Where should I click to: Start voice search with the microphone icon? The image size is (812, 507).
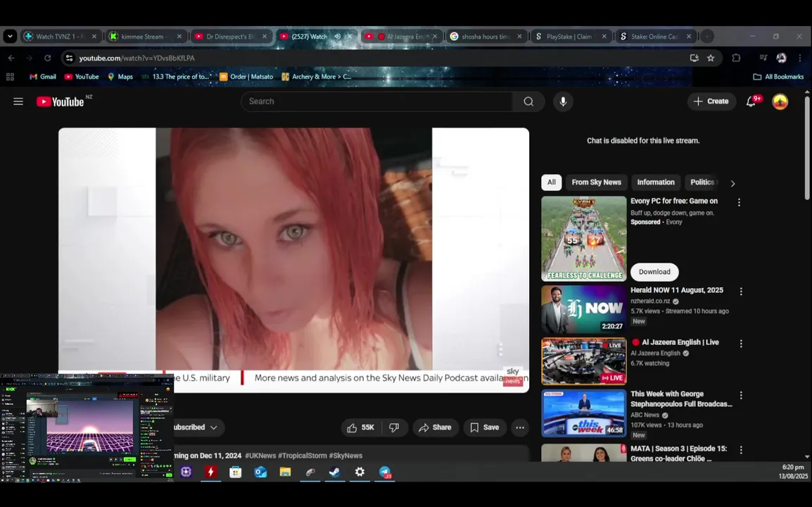pyautogui.click(x=563, y=101)
